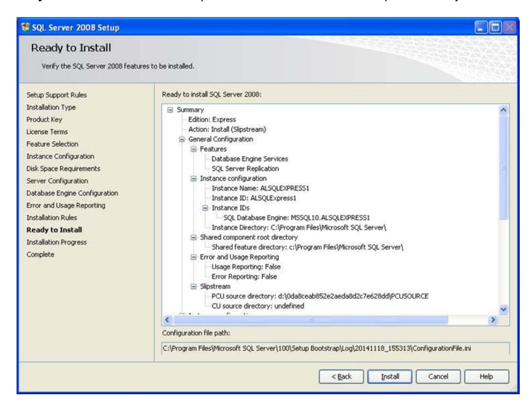The width and height of the screenshot is (532, 407).
Task: Select 'Error Reporting: False' row
Action: [x=244, y=277]
